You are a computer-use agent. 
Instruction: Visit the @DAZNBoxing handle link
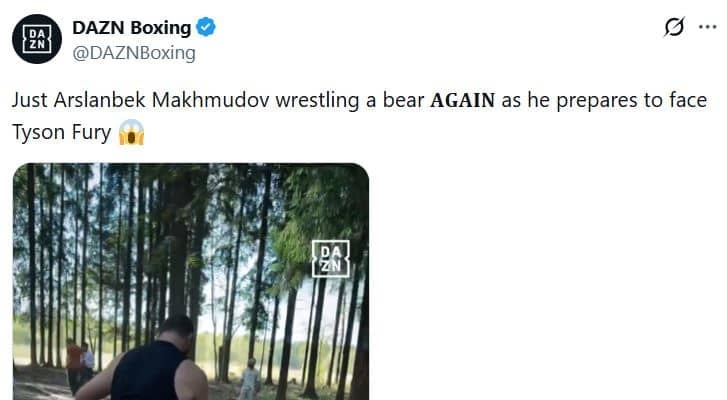(134, 53)
